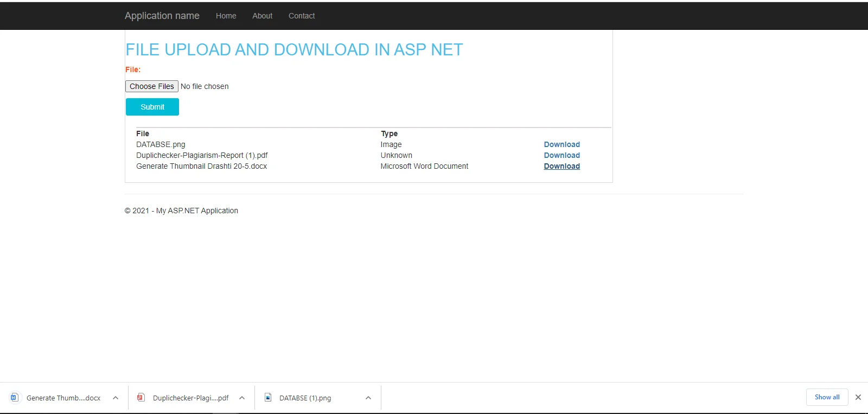
Task: Open the Contact navigation item
Action: tap(302, 16)
